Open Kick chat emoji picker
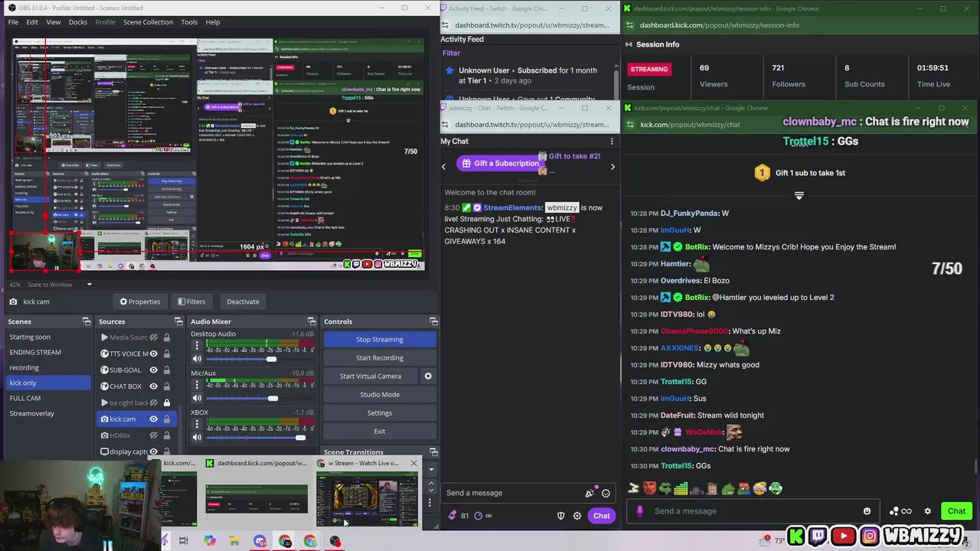The width and height of the screenshot is (980, 551). click(867, 511)
